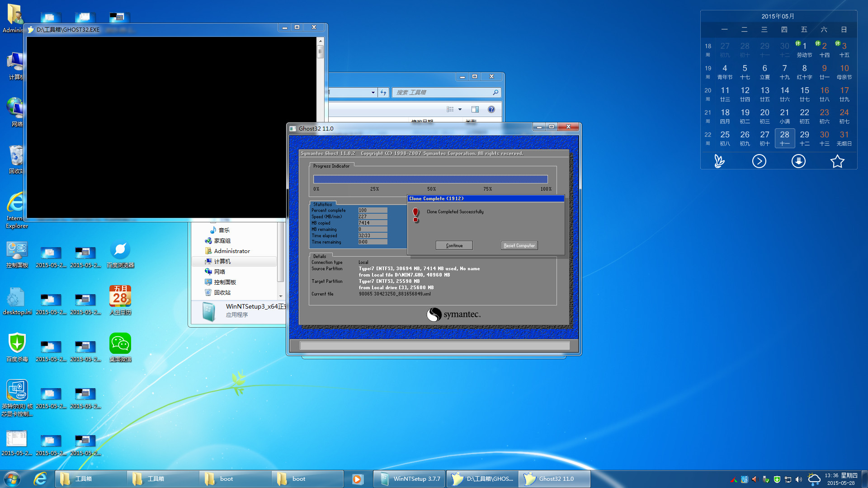The image size is (868, 488).
Task: Open 百度杀毒 antivirus desktop icon
Action: [x=17, y=347]
